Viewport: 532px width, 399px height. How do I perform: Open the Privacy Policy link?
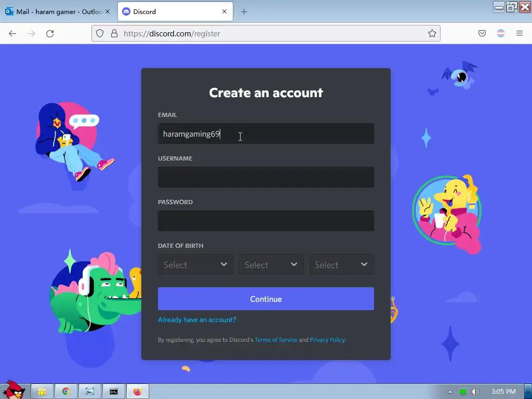pos(327,340)
